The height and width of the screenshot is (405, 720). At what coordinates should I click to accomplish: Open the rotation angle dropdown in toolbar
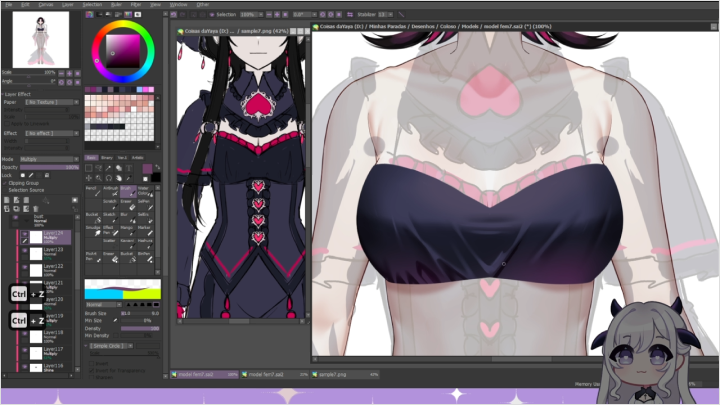click(x=304, y=15)
